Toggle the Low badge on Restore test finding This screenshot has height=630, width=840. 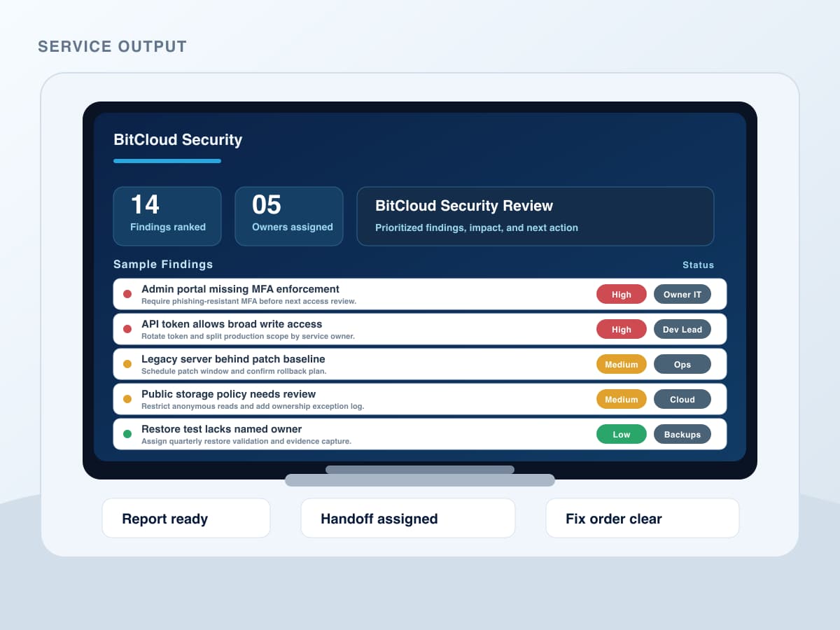pyautogui.click(x=622, y=434)
